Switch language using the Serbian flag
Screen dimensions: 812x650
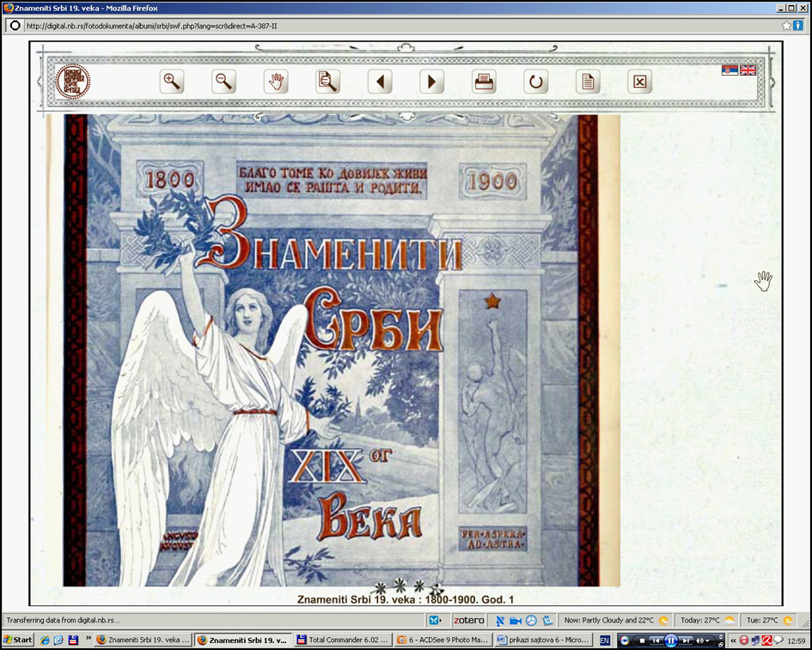pos(730,71)
